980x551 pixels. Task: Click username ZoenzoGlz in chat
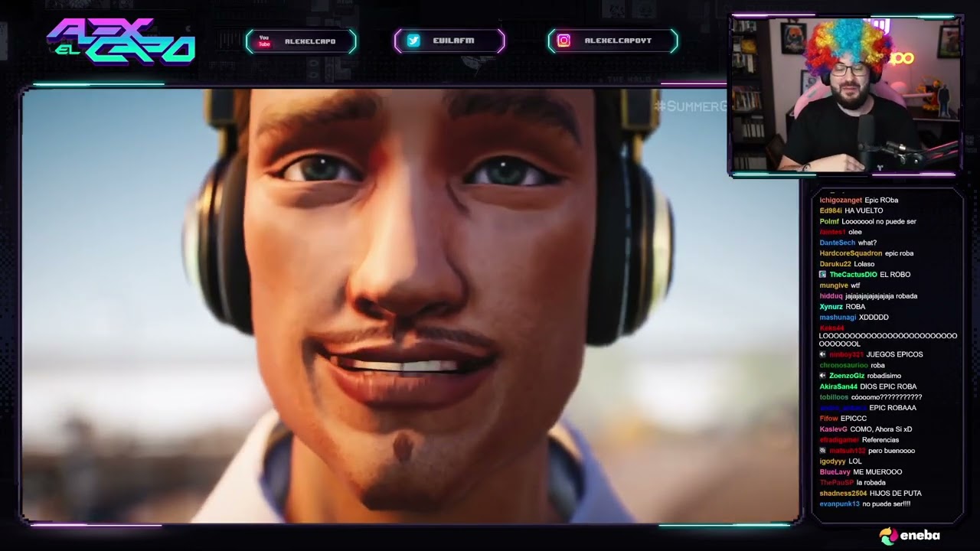847,376
